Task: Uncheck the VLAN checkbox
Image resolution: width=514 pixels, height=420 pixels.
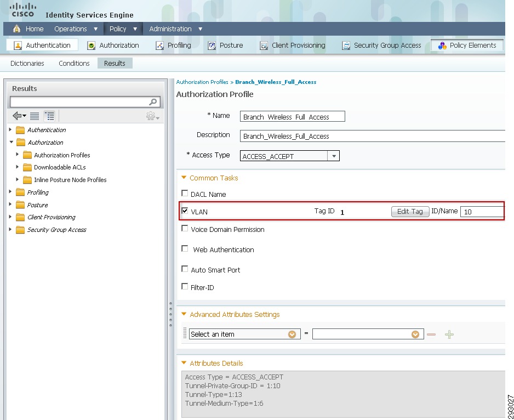Action: pos(185,211)
